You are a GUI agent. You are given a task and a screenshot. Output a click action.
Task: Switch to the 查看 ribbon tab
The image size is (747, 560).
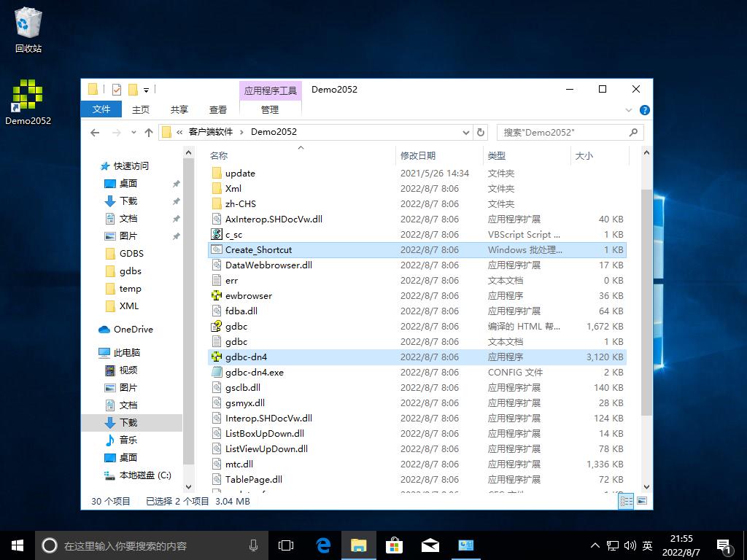tap(218, 109)
